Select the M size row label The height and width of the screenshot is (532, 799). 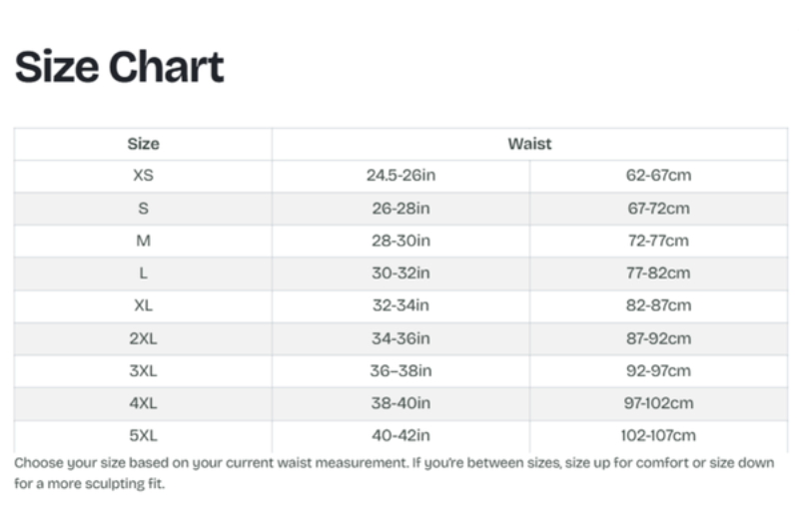click(143, 241)
